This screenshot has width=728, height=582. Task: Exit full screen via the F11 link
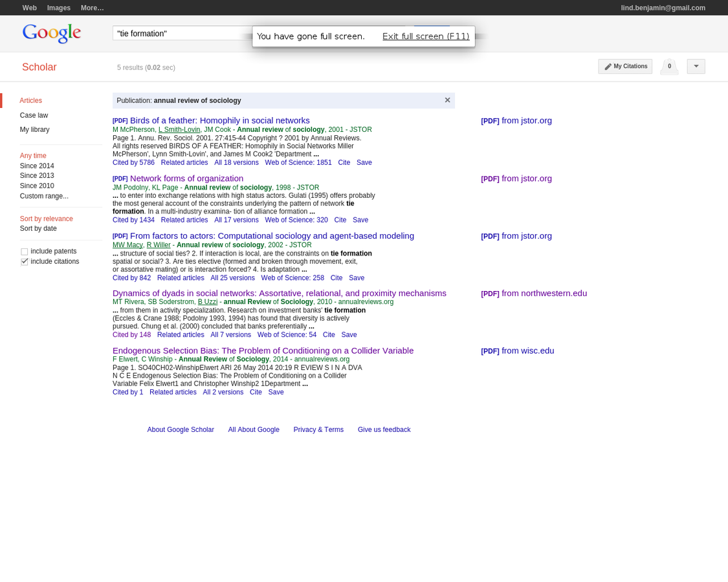(x=426, y=36)
